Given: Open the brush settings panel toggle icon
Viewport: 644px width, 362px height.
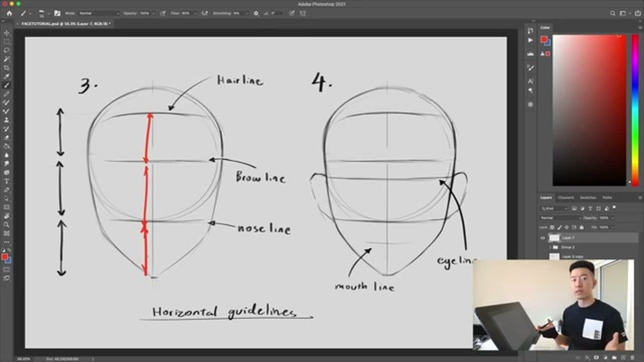Looking at the screenshot, I should click(57, 13).
